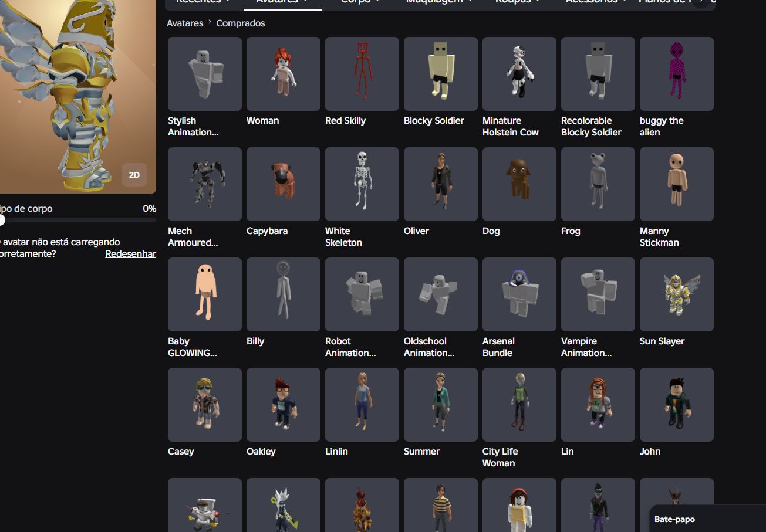Screen dimensions: 766x532
Task: Pick the Minature Holstein Cow avatar
Action: tap(519, 74)
